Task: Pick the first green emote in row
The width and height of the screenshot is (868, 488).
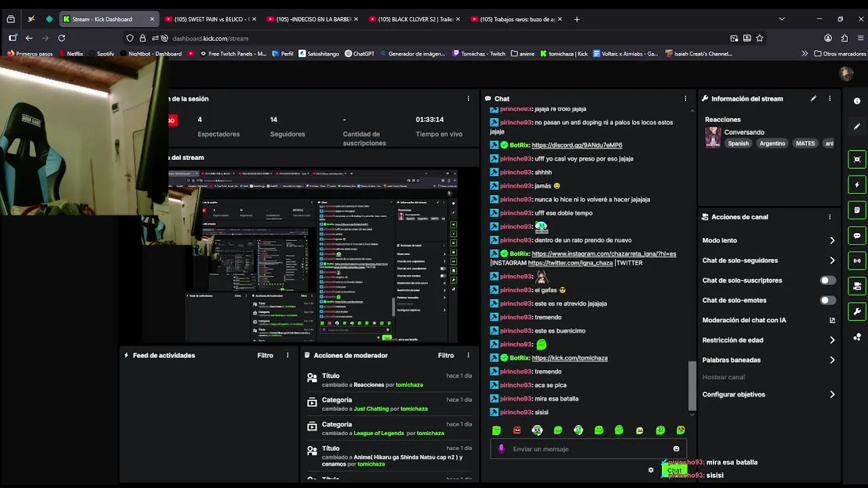Action: (496, 430)
